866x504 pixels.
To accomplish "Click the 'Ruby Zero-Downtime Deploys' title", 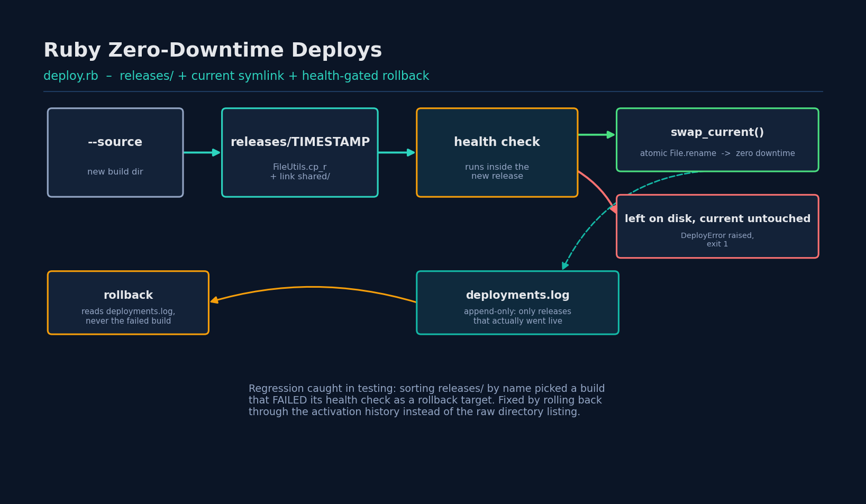I will (213, 51).
